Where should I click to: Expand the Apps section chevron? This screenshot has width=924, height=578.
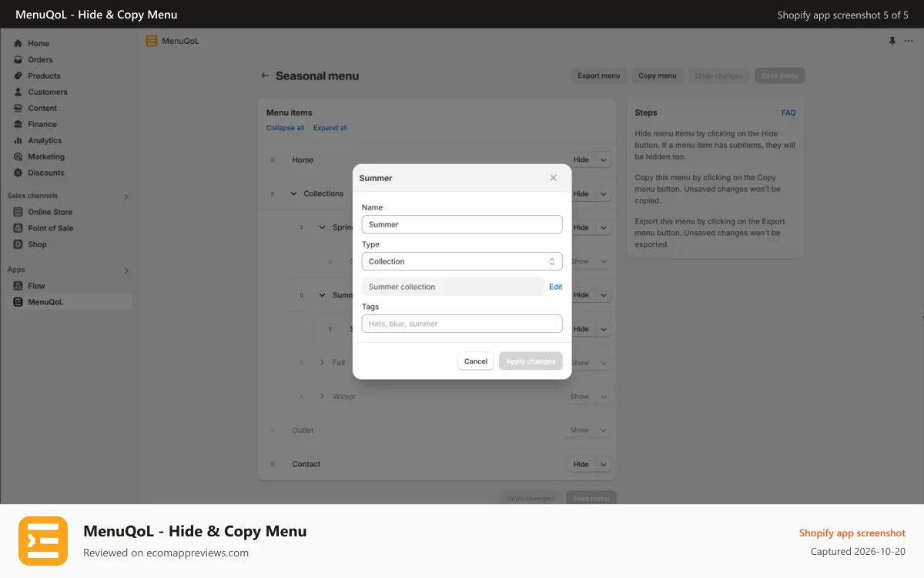[x=126, y=271]
